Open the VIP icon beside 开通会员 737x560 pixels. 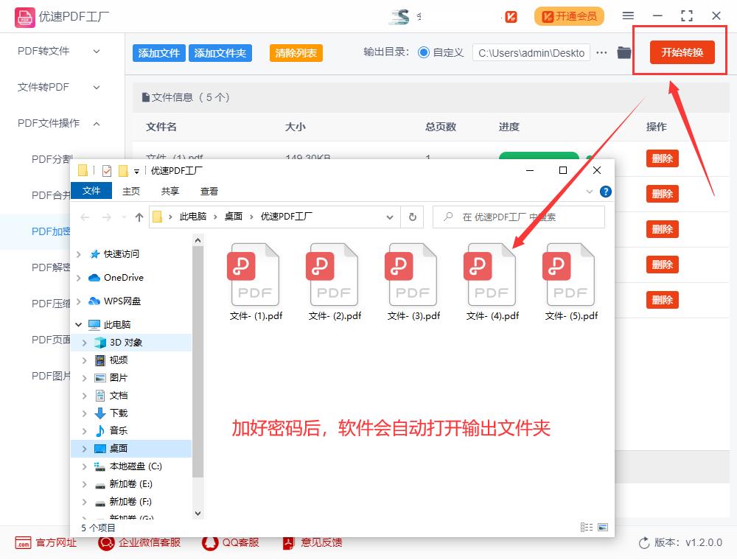tap(510, 15)
